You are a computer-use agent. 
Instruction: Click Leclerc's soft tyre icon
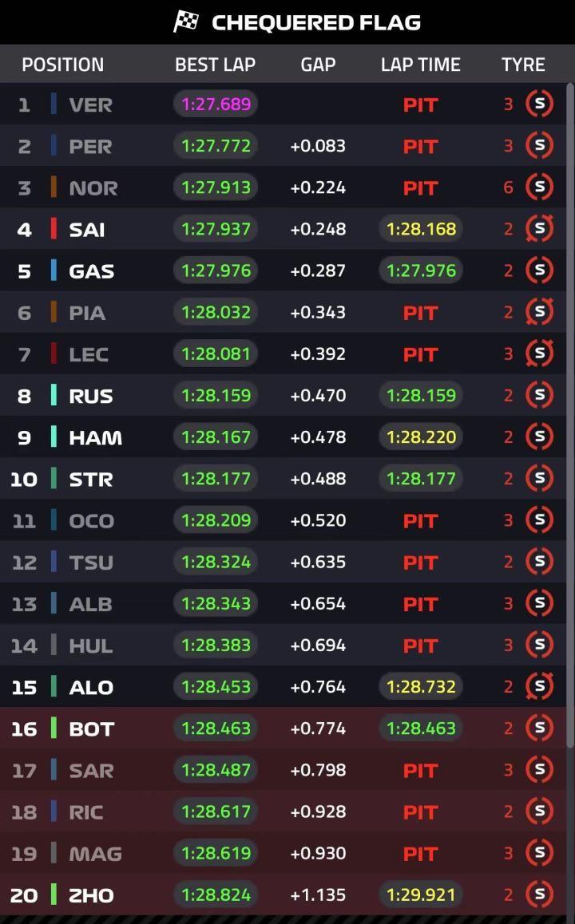click(539, 353)
